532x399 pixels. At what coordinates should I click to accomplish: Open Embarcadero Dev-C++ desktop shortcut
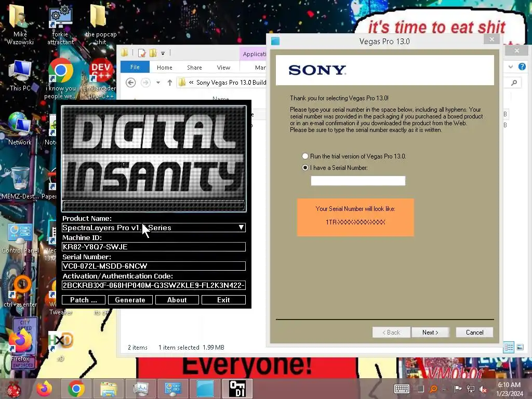point(101,79)
